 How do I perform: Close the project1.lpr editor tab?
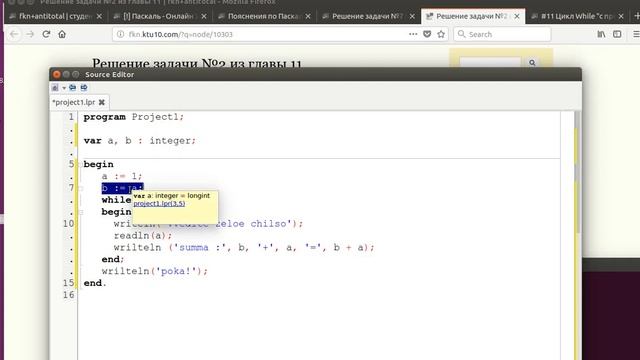click(x=102, y=102)
